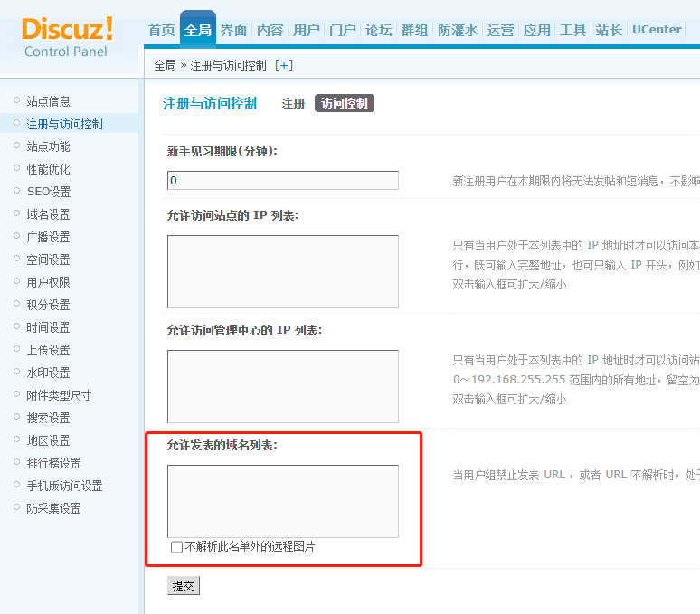Open 广播设置 in the sidebar
This screenshot has height=614, width=700.
click(48, 237)
